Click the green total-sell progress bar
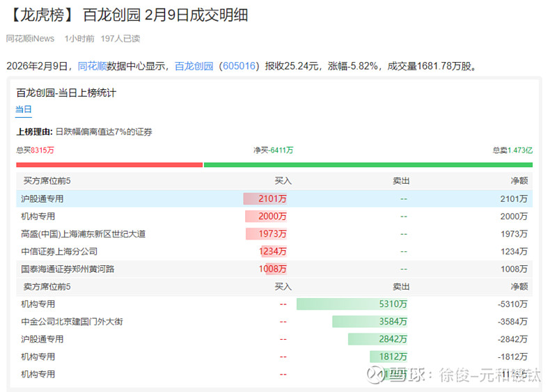 point(368,164)
